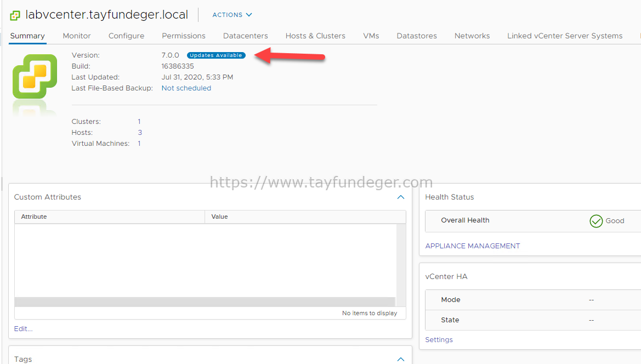
Task: Sort by the Value column header
Action: point(305,217)
